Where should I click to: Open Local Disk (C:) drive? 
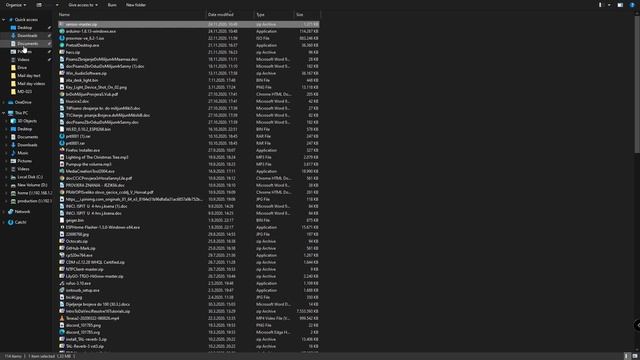click(30, 177)
